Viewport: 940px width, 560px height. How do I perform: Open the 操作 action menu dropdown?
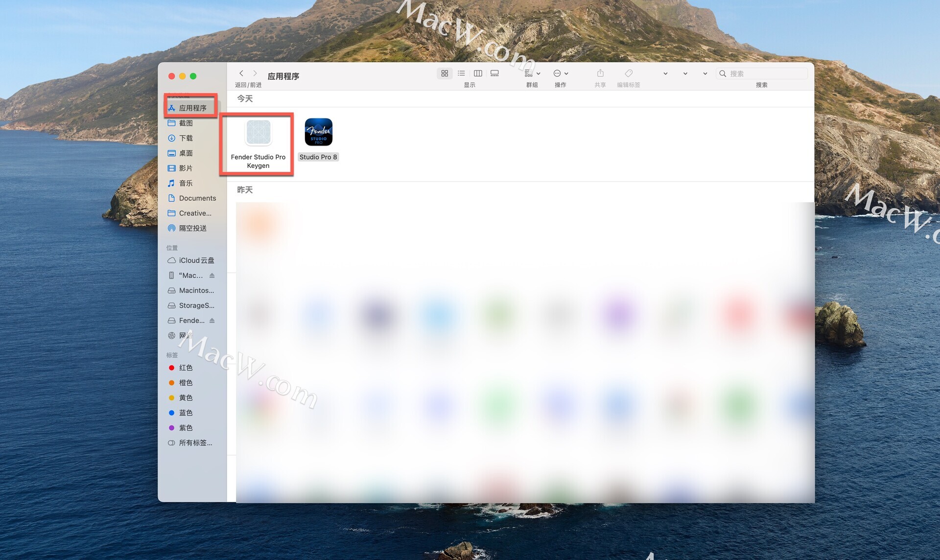[561, 73]
